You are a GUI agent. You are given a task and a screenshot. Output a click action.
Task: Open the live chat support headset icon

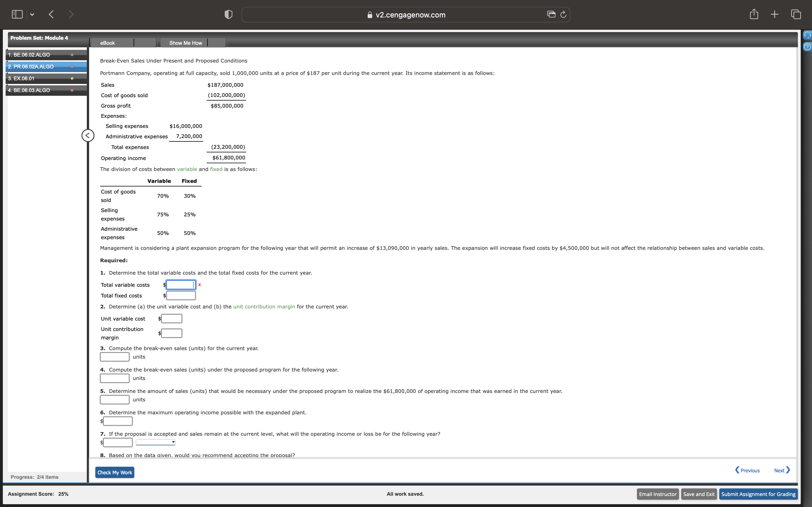point(807,35)
